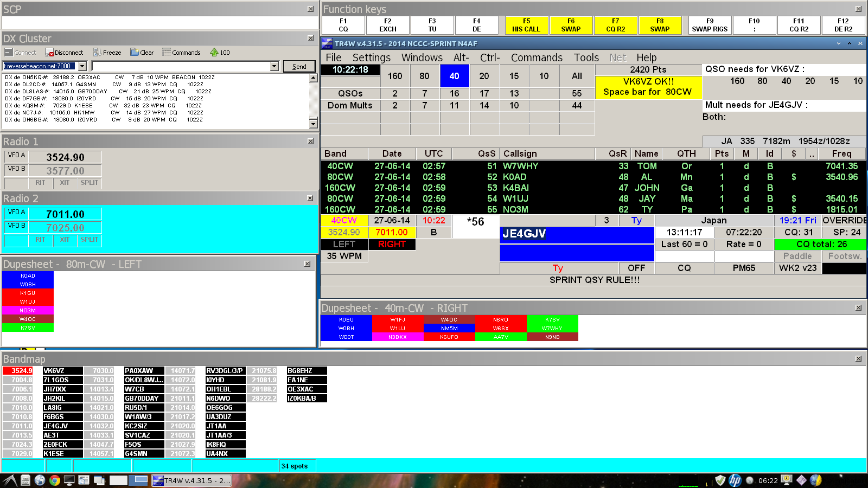Click the F2 EXCH function key
Screen dimensions: 868x488
(388, 25)
